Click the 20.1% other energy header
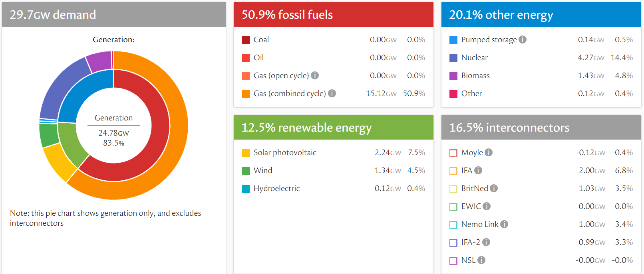644x274 pixels. pyautogui.click(x=541, y=15)
